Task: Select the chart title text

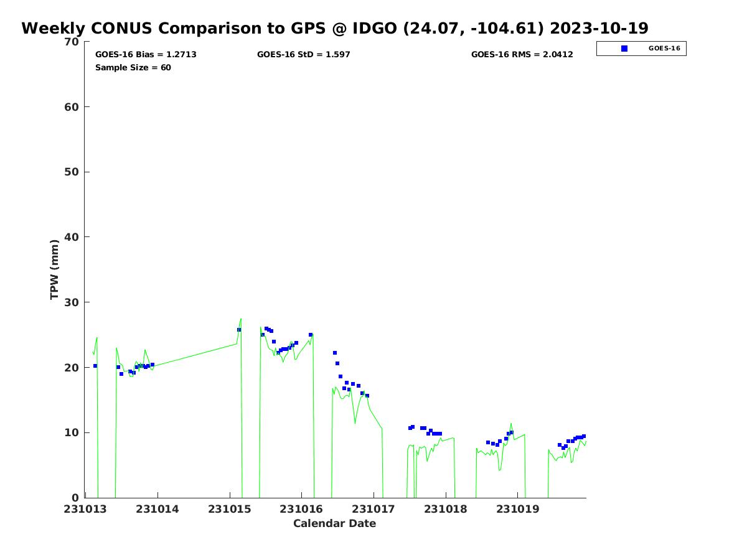Action: (x=335, y=29)
